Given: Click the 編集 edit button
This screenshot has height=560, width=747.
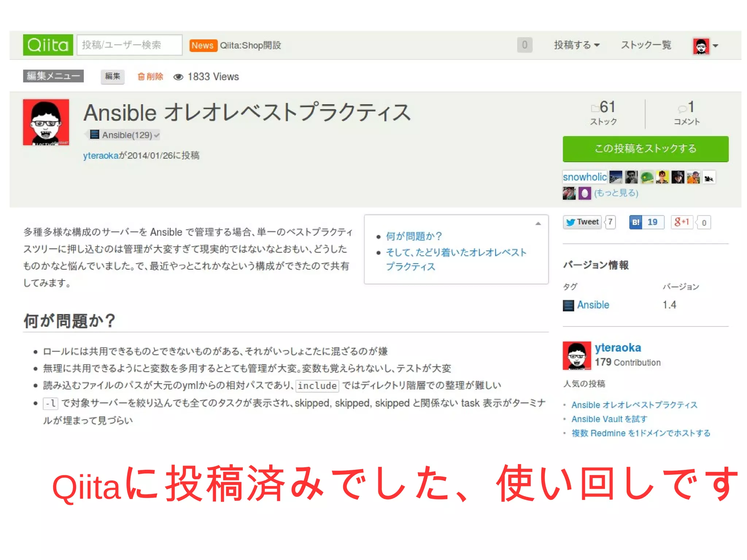Looking at the screenshot, I should (x=112, y=76).
